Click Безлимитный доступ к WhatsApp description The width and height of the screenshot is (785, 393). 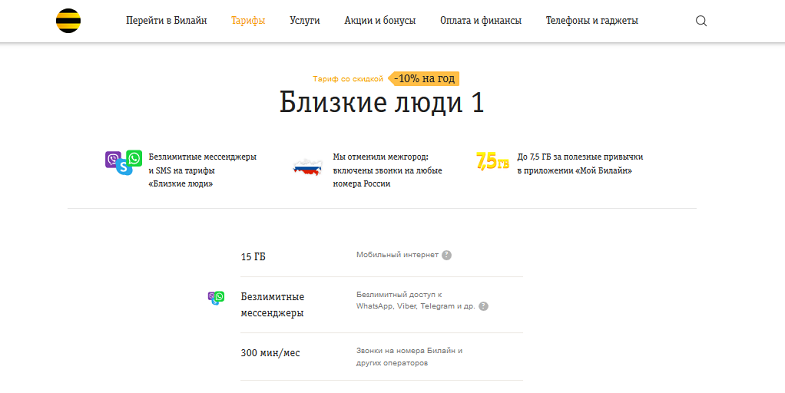(416, 300)
